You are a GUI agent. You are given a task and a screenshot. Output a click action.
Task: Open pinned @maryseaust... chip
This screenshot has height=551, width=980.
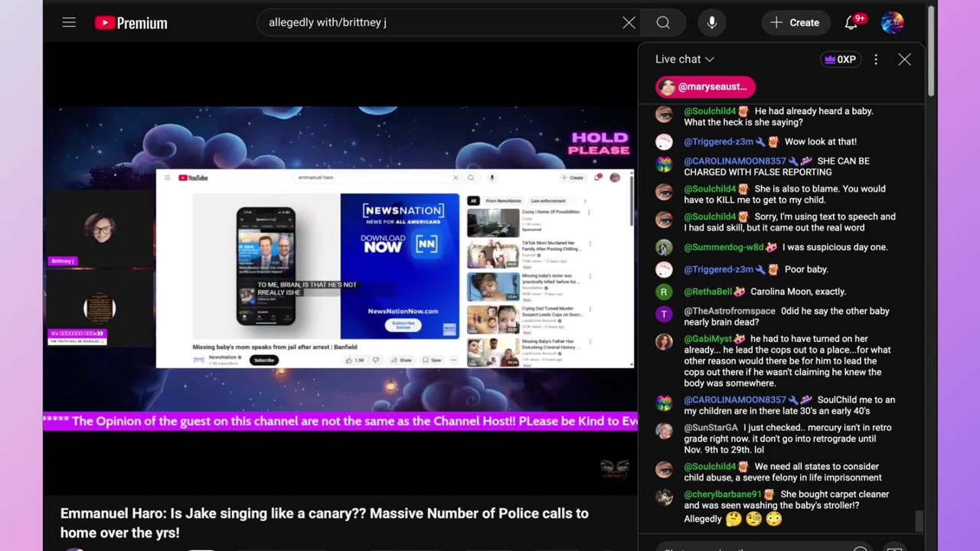pos(705,86)
